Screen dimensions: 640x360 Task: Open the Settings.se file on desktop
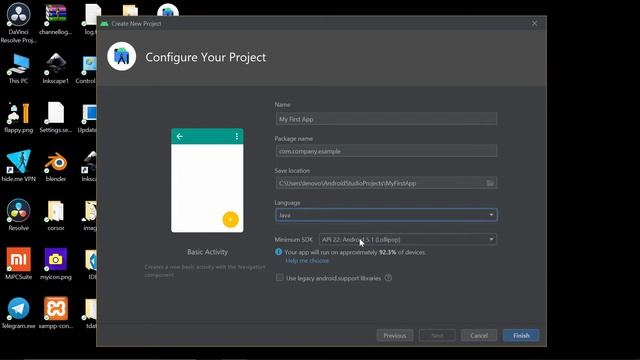(56, 118)
